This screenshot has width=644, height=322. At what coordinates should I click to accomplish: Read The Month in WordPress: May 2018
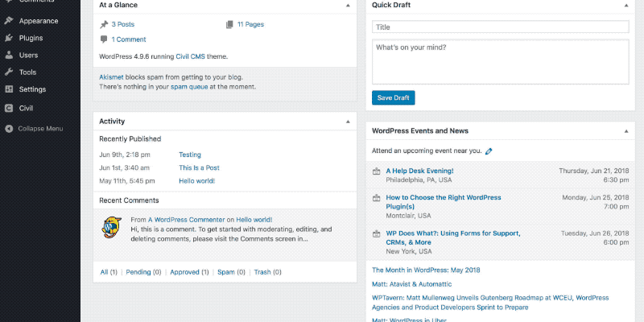point(426,270)
